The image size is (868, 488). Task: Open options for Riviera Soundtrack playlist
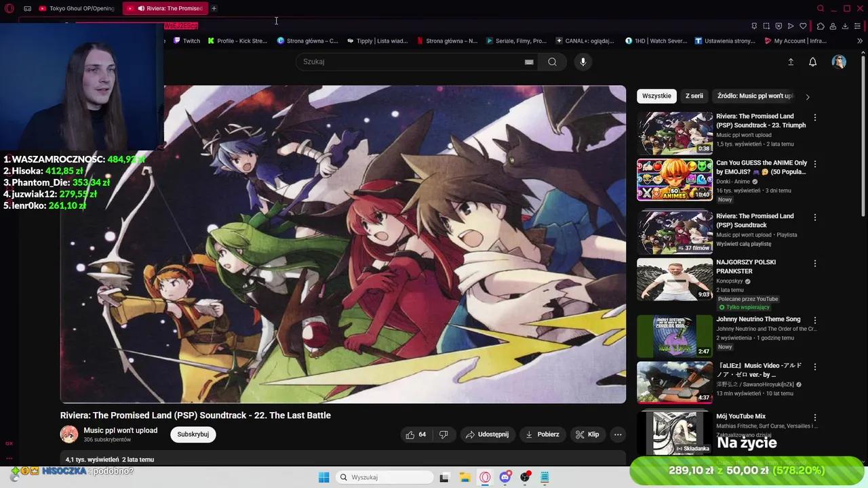(815, 217)
